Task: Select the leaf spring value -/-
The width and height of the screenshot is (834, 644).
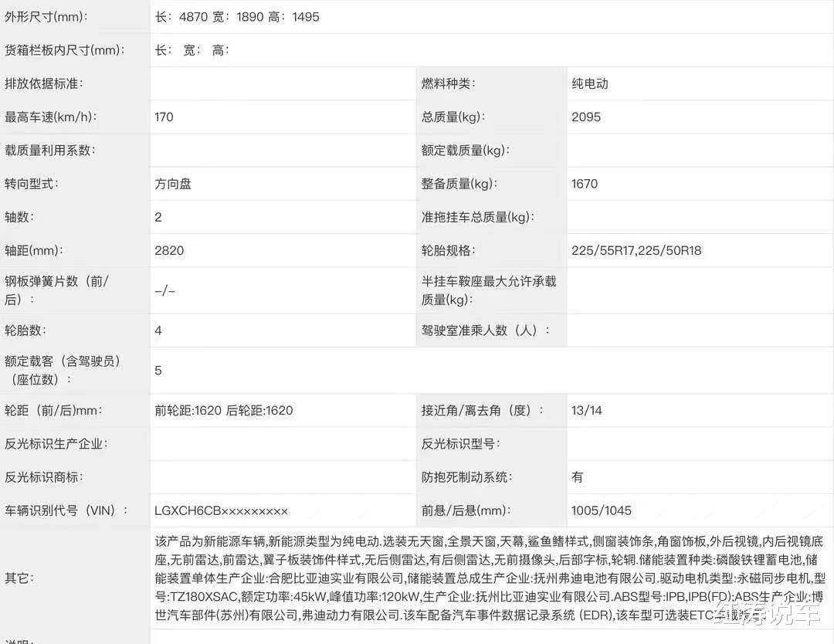Action: [165, 291]
